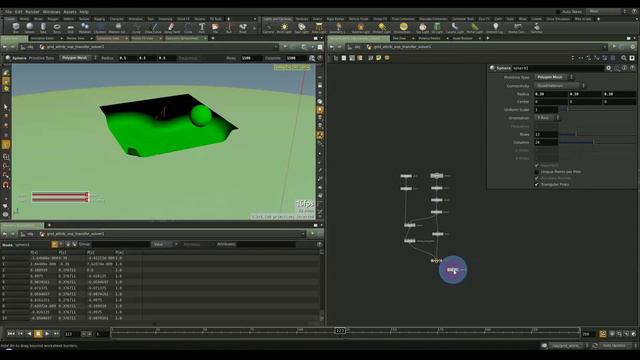Toggle the Triangular Poles checkbox
This screenshot has height=360, width=640.
pos(537,184)
